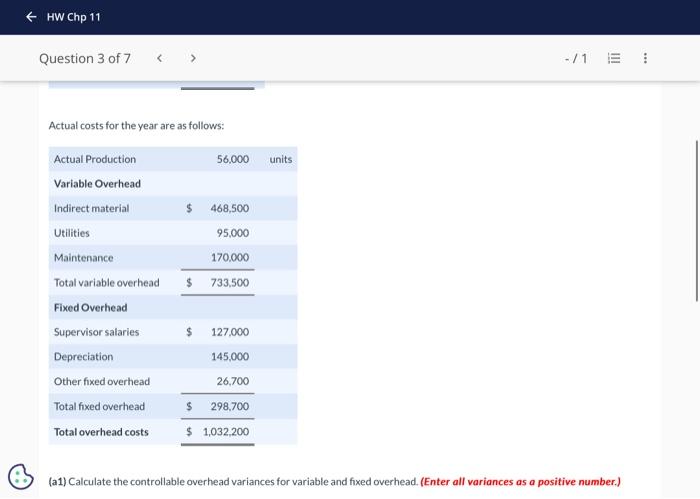
Task: Select Supervisor salaries amount 127,000
Action: 230,332
